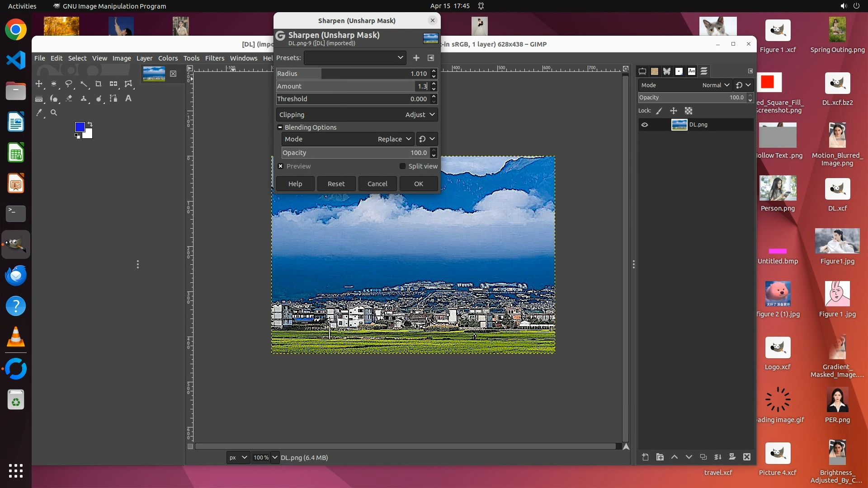Hide the DL.png layer visibility eye

(x=645, y=125)
